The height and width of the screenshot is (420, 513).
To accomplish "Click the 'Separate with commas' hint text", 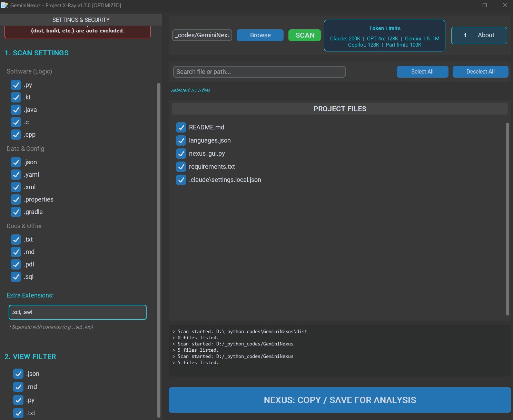I will [x=51, y=327].
